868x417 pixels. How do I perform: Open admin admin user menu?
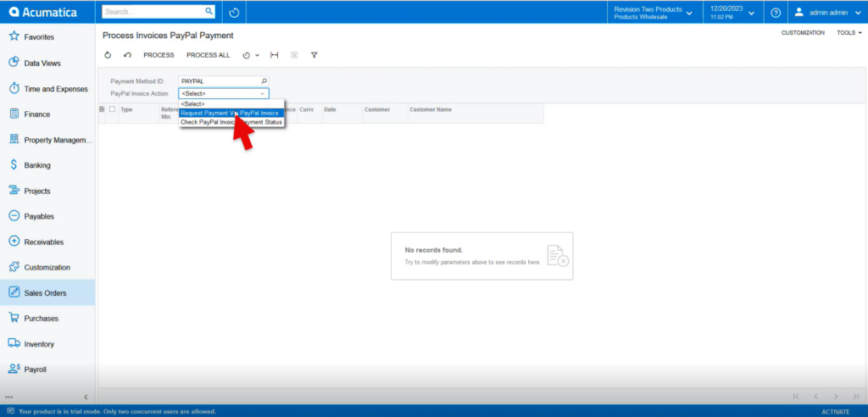(829, 13)
